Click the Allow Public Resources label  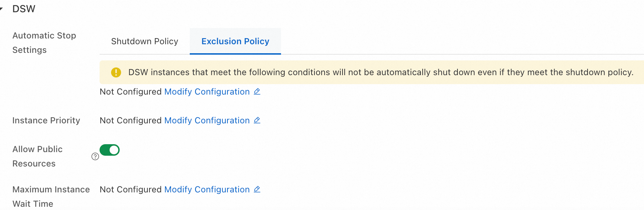(x=37, y=156)
